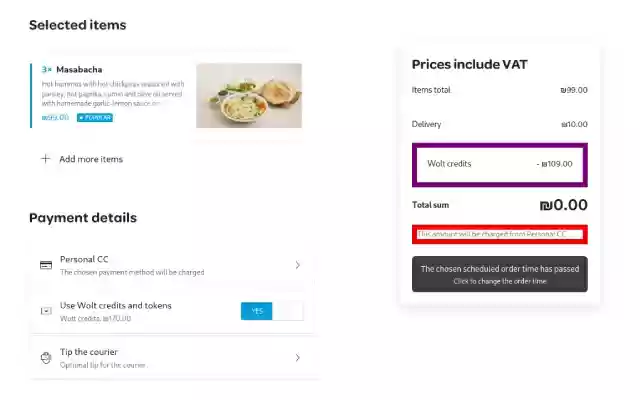The height and width of the screenshot is (400, 640).
Task: Click the Add more items link
Action: tap(91, 159)
